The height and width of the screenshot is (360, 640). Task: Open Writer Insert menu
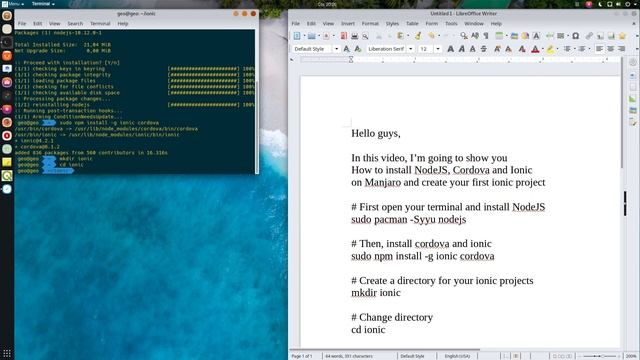coord(348,24)
